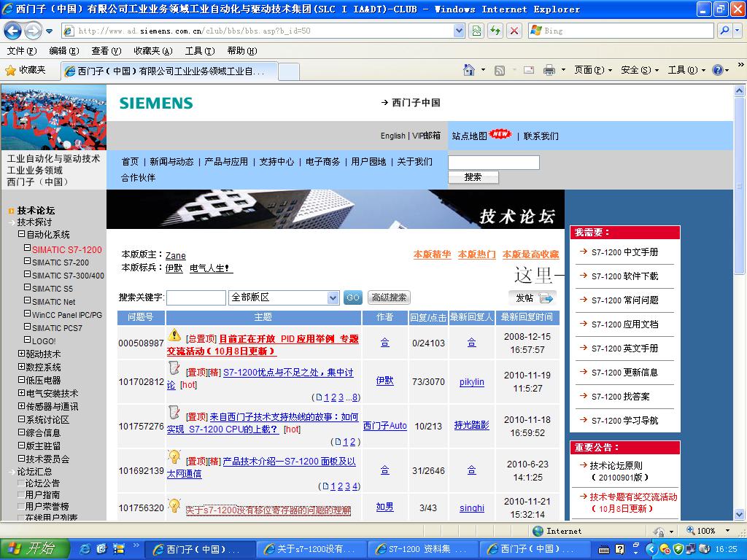
Task: Click the pinned icon of post 101702812
Action: [174, 367]
